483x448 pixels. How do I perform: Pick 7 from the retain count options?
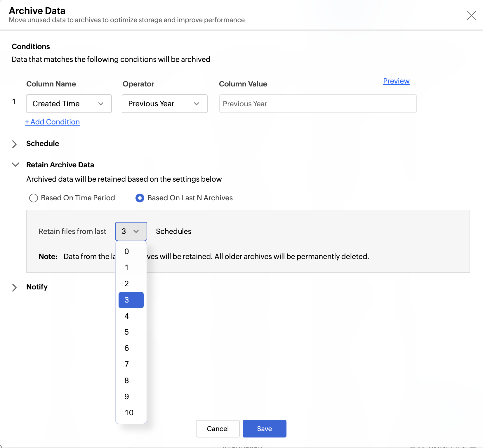(x=127, y=364)
